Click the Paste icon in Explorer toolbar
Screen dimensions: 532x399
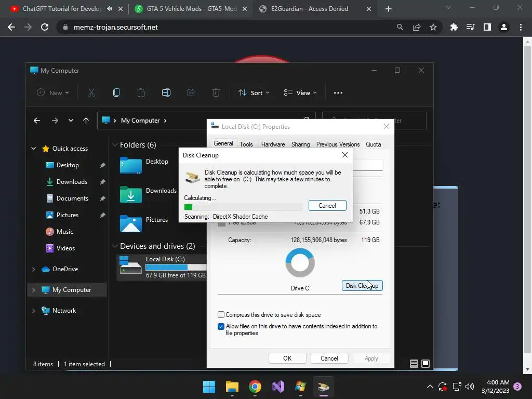coord(141,92)
